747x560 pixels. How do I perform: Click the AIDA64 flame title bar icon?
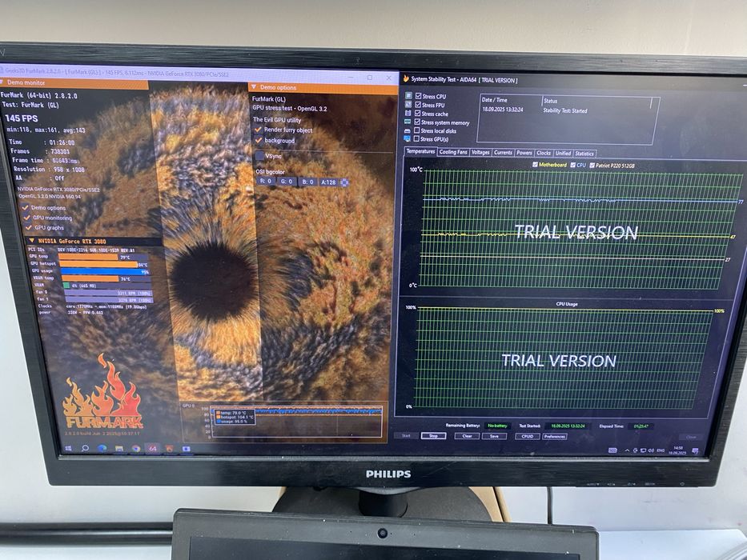[x=407, y=78]
